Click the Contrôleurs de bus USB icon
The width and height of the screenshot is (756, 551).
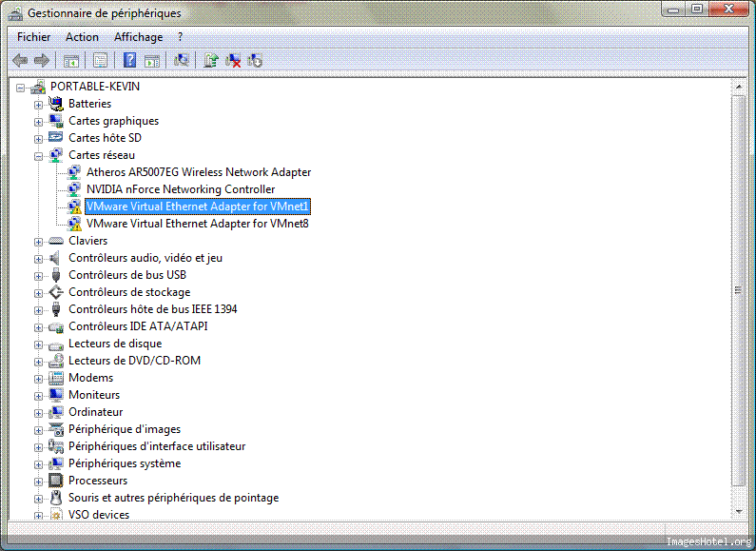click(x=56, y=274)
